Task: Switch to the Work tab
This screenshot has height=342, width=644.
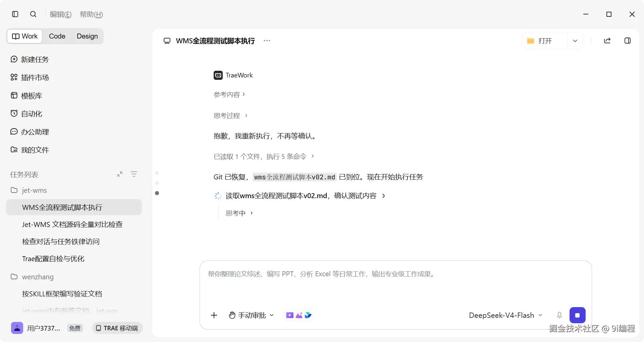Action: click(25, 36)
